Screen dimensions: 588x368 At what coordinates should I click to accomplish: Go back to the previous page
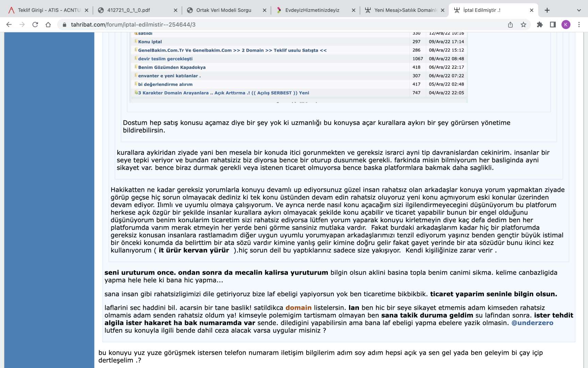tap(9, 25)
